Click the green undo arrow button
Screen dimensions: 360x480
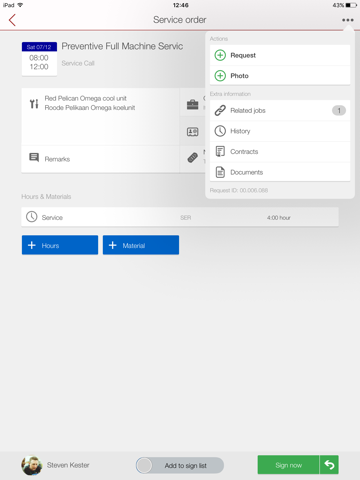329,465
